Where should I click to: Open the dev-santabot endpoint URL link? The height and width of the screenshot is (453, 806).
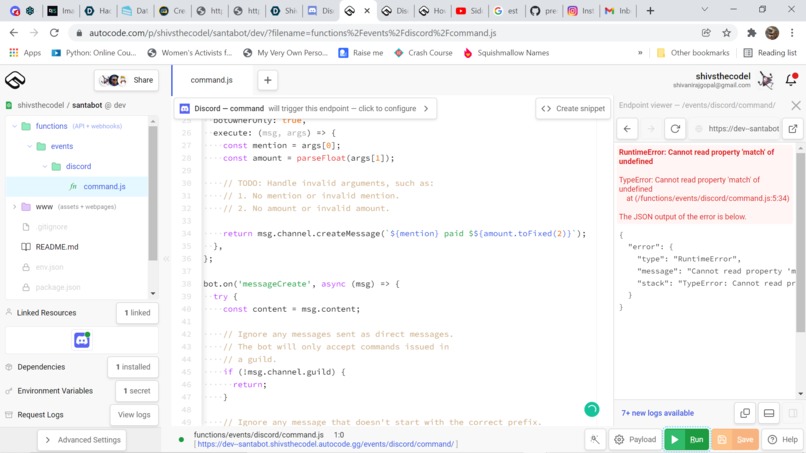tap(326, 444)
